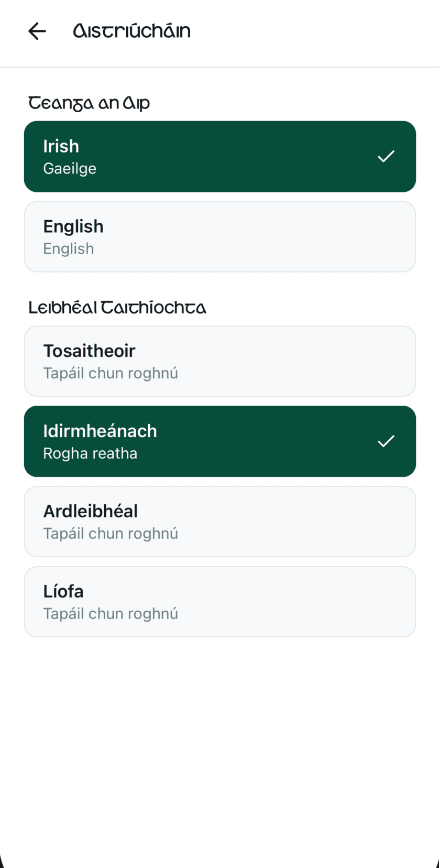Click the Teanga an Aip section heading
439x868 pixels.
(x=89, y=103)
